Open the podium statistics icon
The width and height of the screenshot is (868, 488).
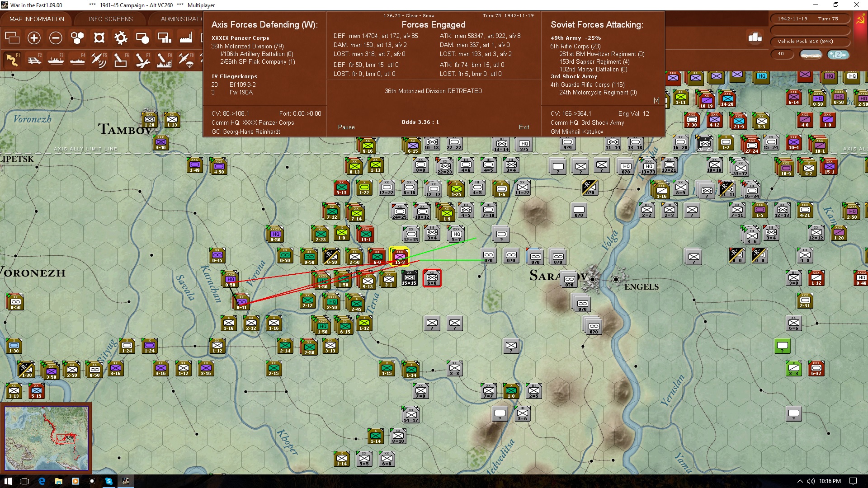[755, 37]
